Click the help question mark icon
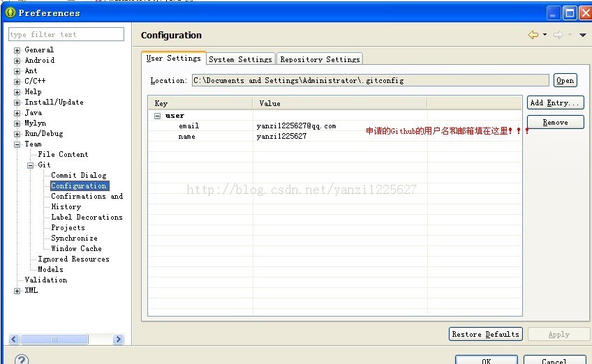592x364 pixels. 22,360
